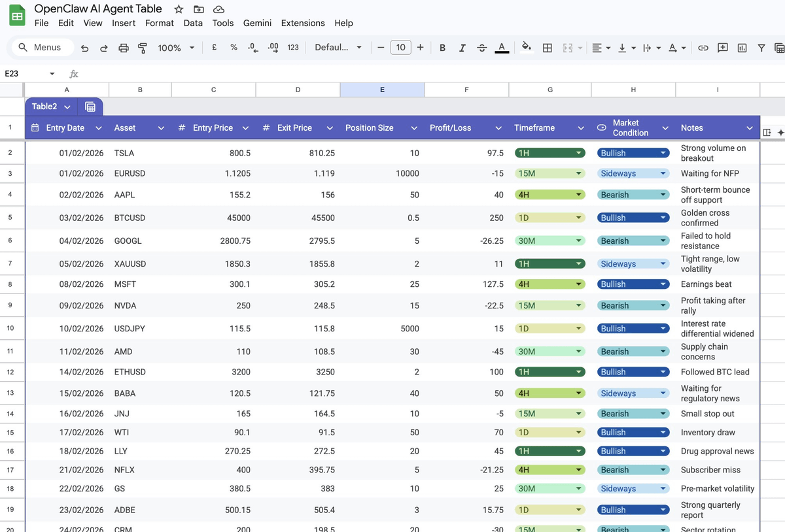Toggle strikethrough formatting
This screenshot has width=785, height=532.
482,48
